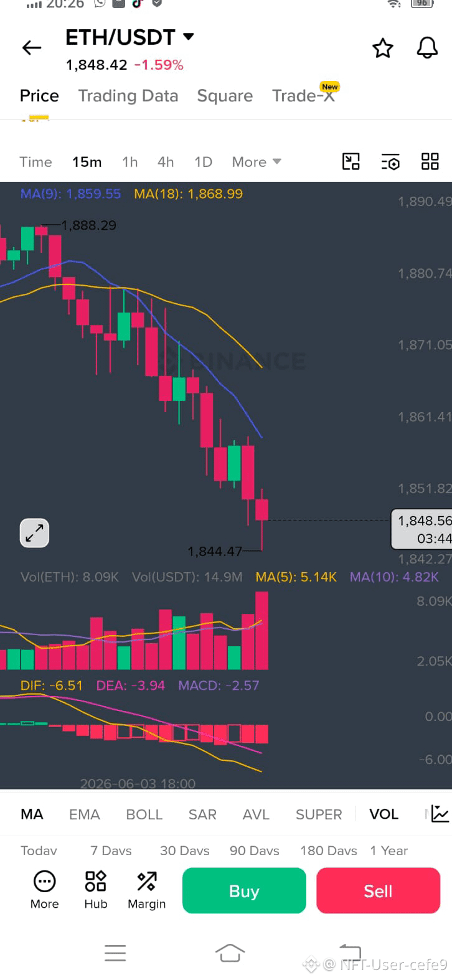Open the four-squares chart layout icon

430,162
